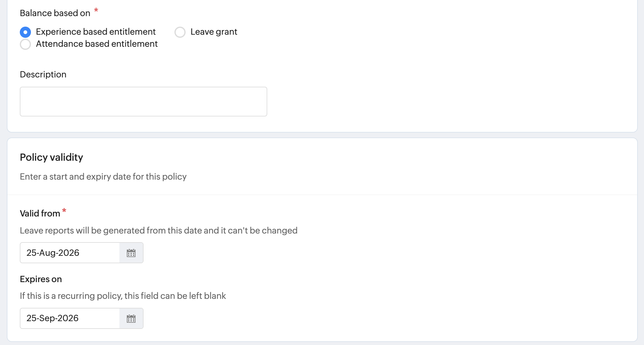Click the Description field label

coord(43,74)
